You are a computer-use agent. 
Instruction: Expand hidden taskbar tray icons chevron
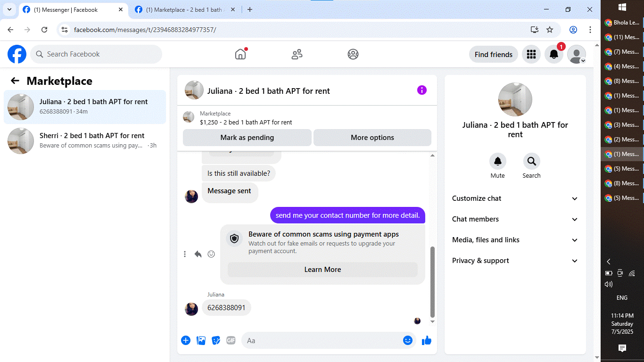tap(609, 262)
